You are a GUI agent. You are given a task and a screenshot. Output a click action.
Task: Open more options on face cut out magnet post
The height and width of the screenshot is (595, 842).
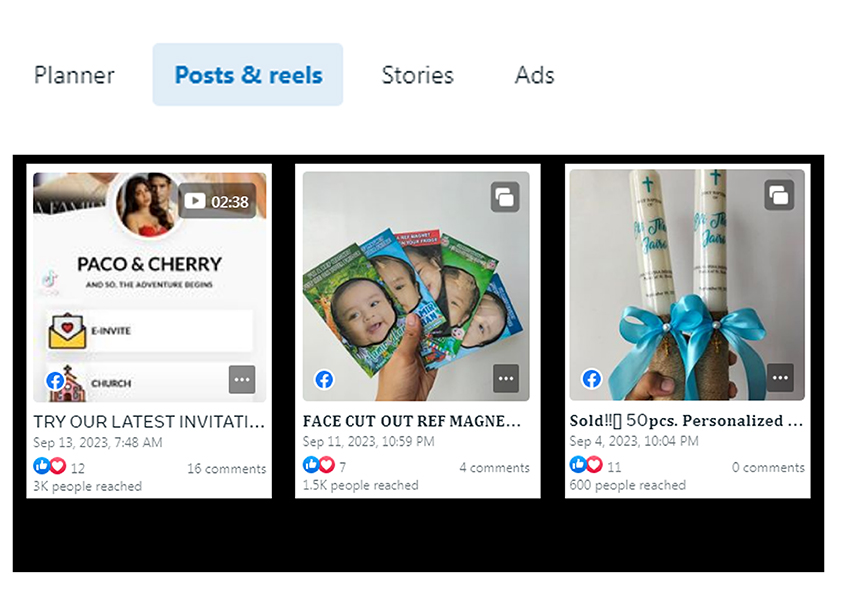(x=506, y=379)
